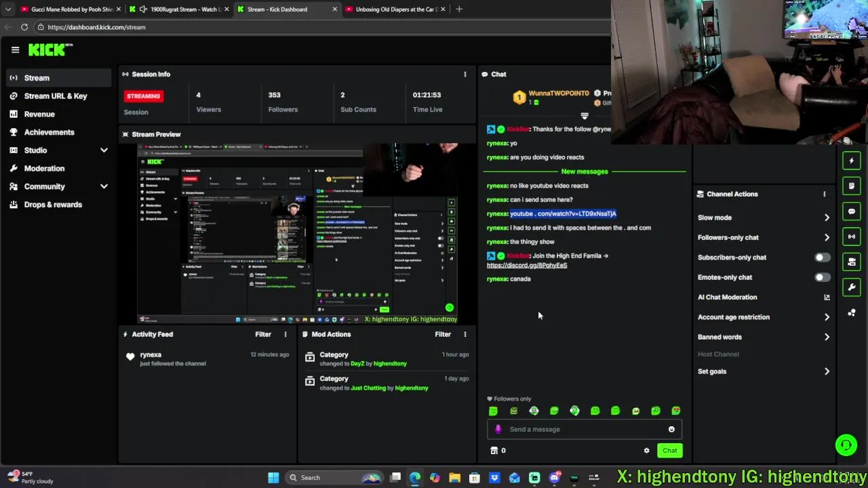The height and width of the screenshot is (488, 868).
Task: Open Session Info three-dot options
Action: [465, 74]
